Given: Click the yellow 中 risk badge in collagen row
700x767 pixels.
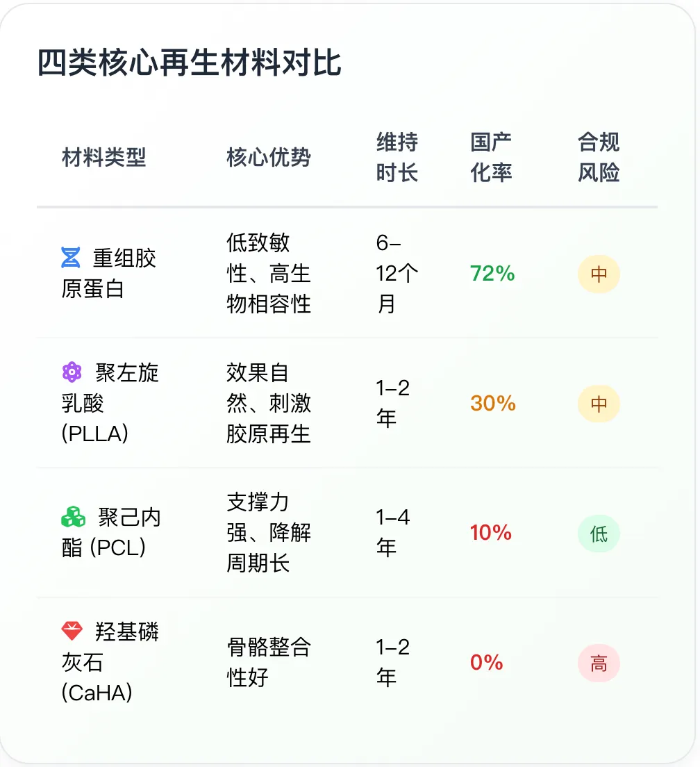Looking at the screenshot, I should click(x=599, y=274).
